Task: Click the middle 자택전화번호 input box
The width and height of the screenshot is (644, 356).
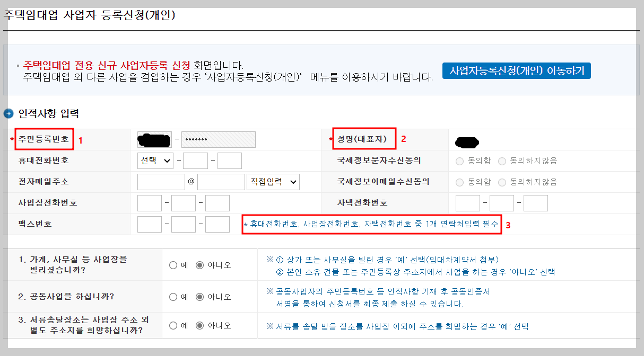Action: click(x=502, y=202)
